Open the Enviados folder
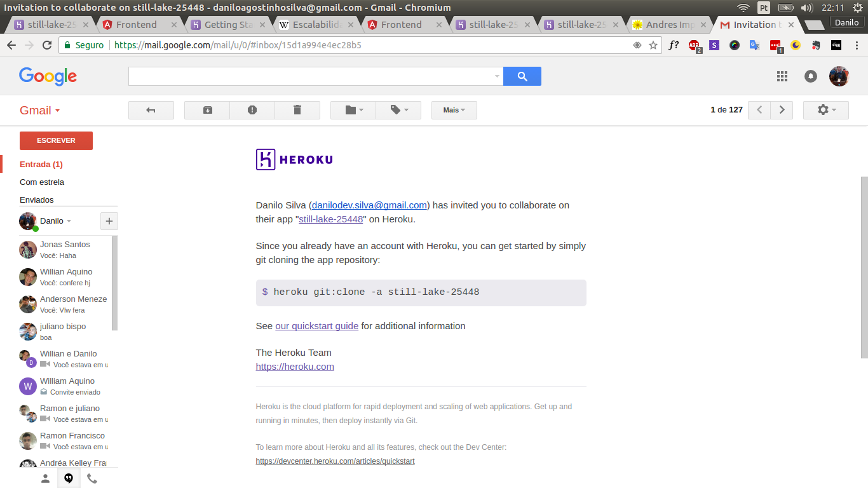The height and width of the screenshot is (488, 868). (37, 200)
